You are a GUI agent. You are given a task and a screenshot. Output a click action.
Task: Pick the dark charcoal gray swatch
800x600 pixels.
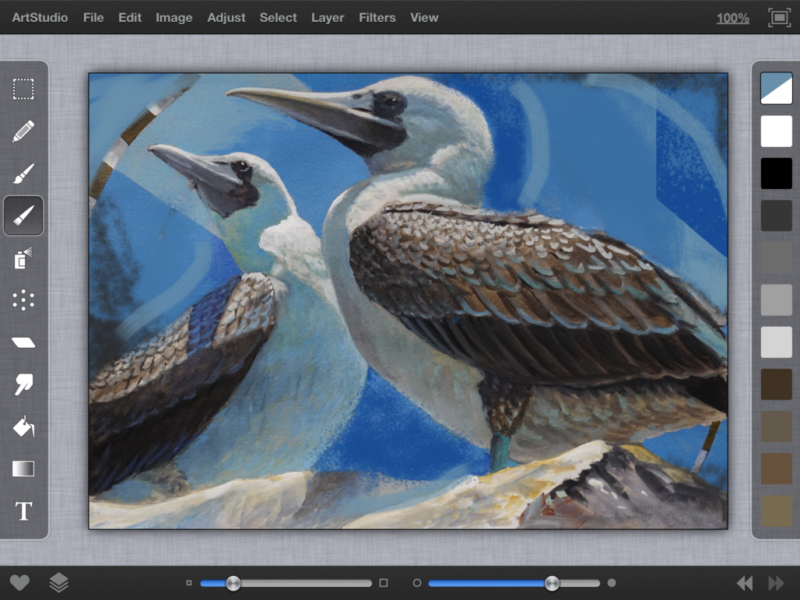point(776,215)
